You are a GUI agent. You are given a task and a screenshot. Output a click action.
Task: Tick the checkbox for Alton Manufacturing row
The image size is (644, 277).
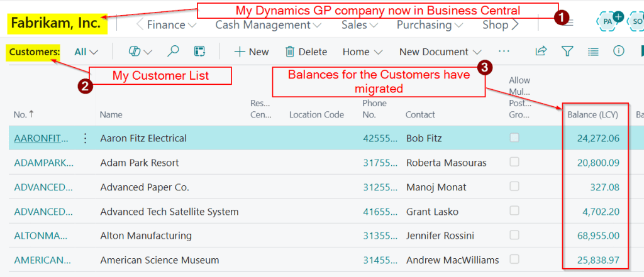(x=514, y=236)
